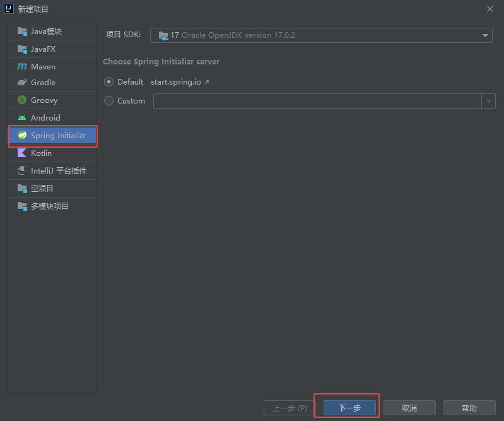This screenshot has height=421, width=504.
Task: Open the start.spring.io link
Action: tap(176, 82)
